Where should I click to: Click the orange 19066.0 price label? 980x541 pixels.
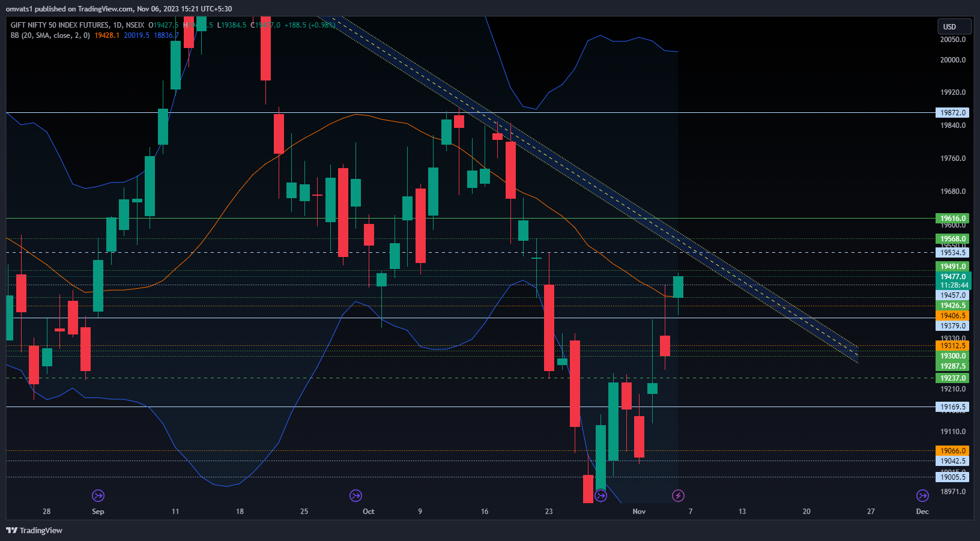tap(953, 451)
